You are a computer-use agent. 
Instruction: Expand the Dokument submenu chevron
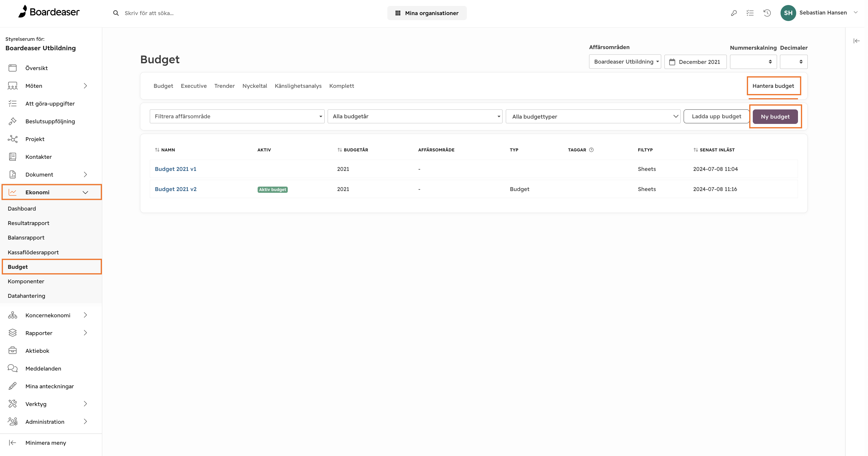point(85,174)
